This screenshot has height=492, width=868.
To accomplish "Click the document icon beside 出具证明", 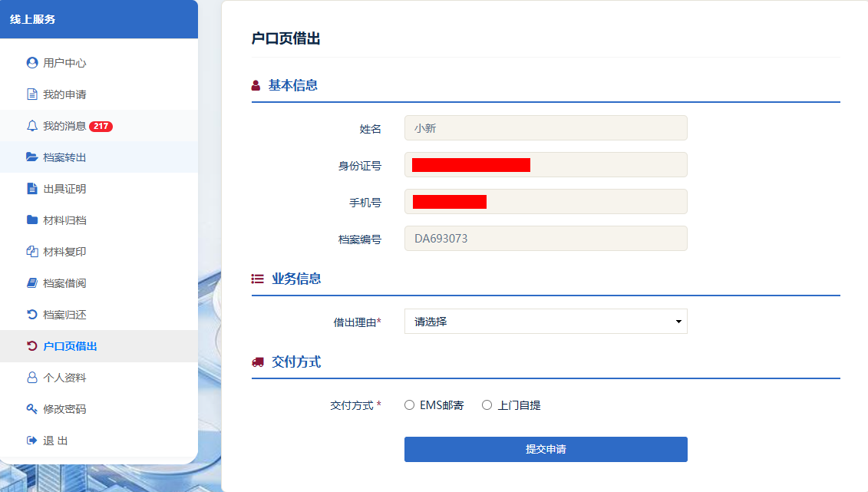I will point(32,189).
